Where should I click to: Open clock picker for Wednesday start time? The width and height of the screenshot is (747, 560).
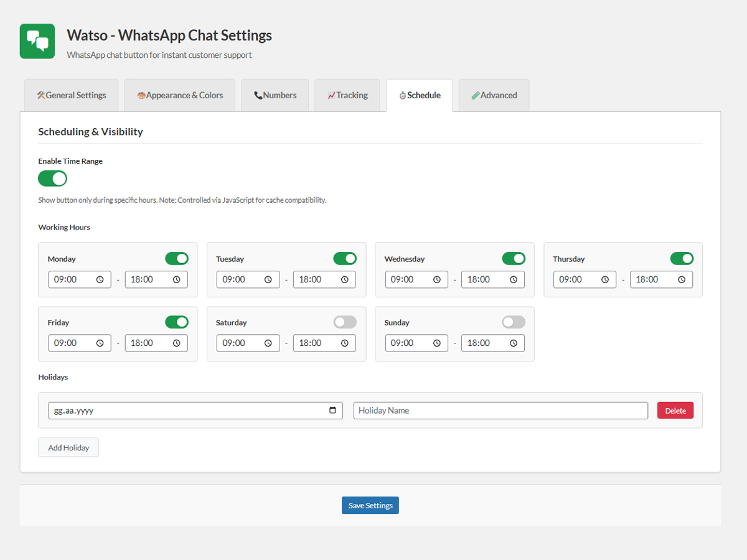click(x=437, y=280)
